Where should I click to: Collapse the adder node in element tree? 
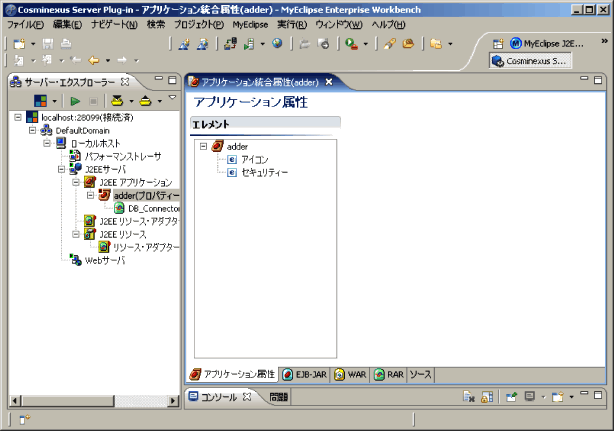203,146
